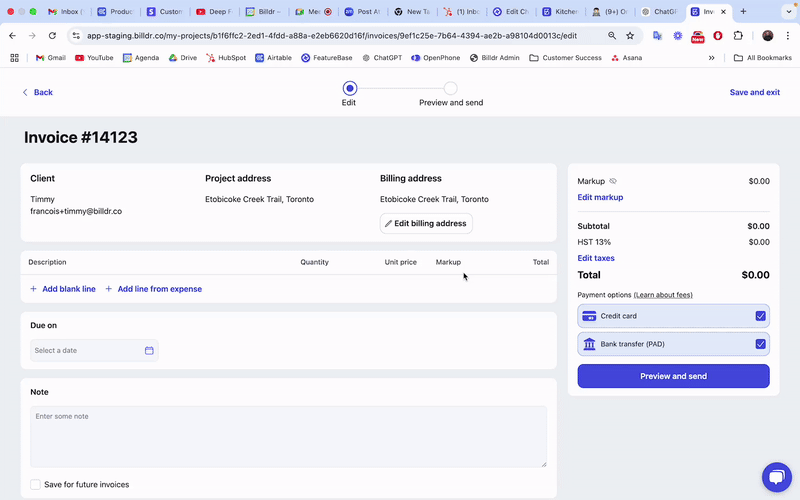Bookmark page with the star icon

pos(630,35)
